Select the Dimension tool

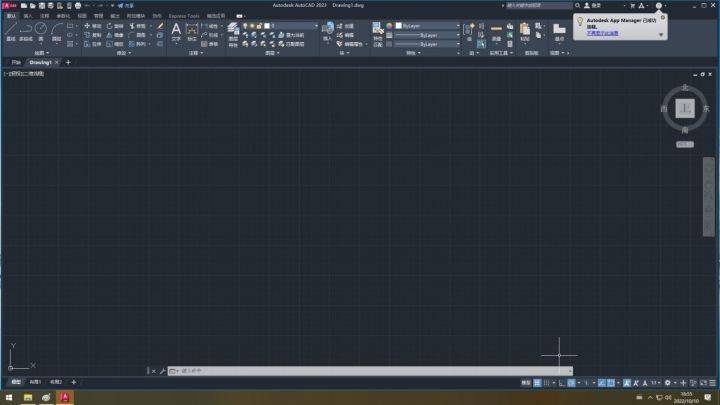192,32
